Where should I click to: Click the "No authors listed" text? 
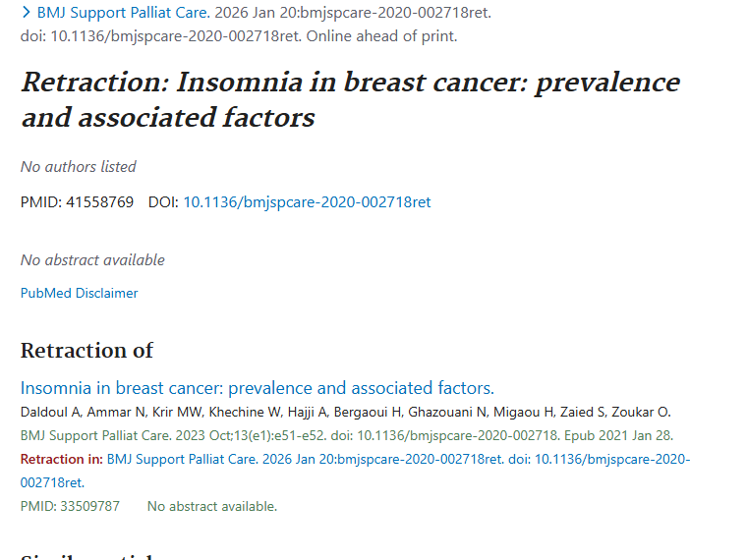click(79, 166)
